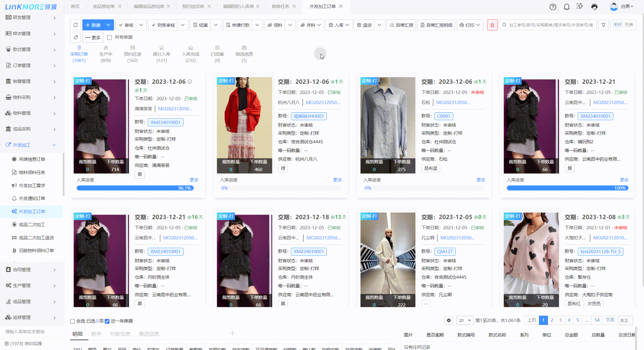
Task: Click the tag label icon
Action: coord(76,37)
